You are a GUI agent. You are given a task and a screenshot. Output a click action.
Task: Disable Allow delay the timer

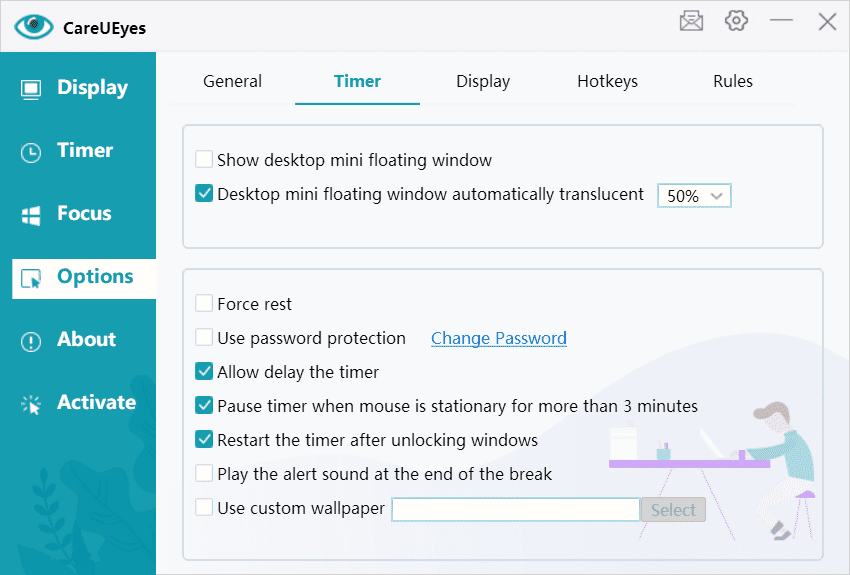[x=204, y=372]
